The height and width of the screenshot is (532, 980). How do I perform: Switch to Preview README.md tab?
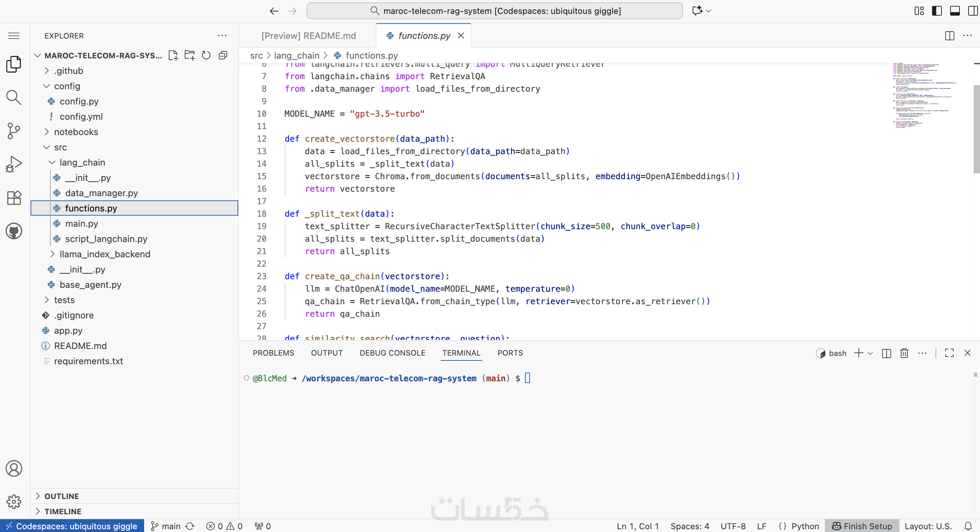click(x=308, y=36)
